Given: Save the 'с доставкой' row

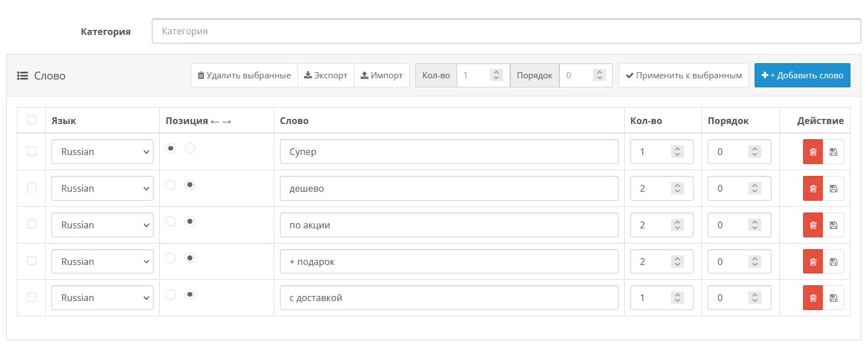Looking at the screenshot, I should click(x=834, y=298).
